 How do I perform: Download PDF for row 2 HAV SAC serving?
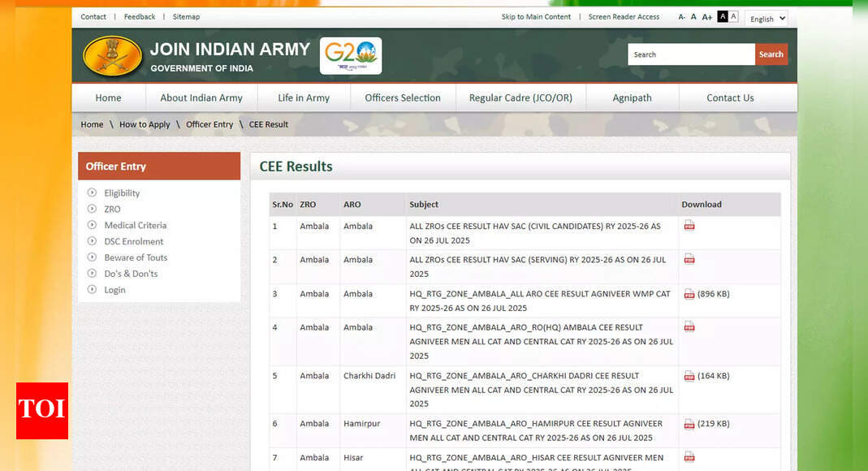pos(689,259)
